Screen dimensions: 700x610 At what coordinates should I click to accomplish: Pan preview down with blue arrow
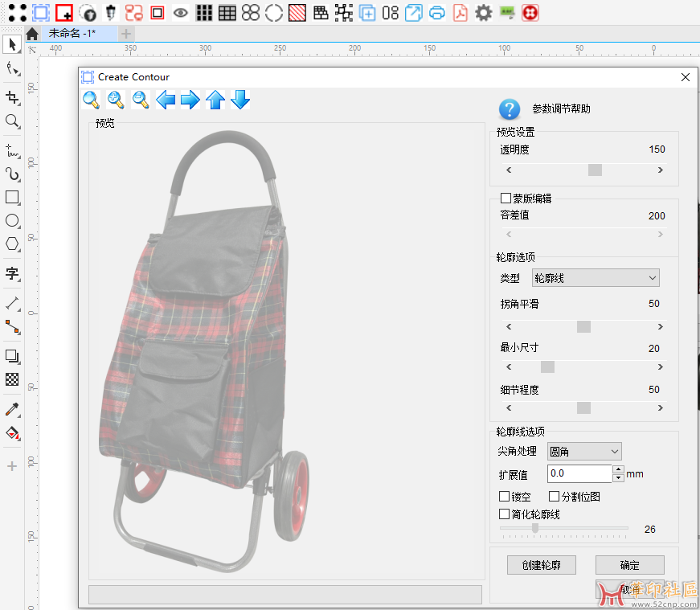pos(240,100)
